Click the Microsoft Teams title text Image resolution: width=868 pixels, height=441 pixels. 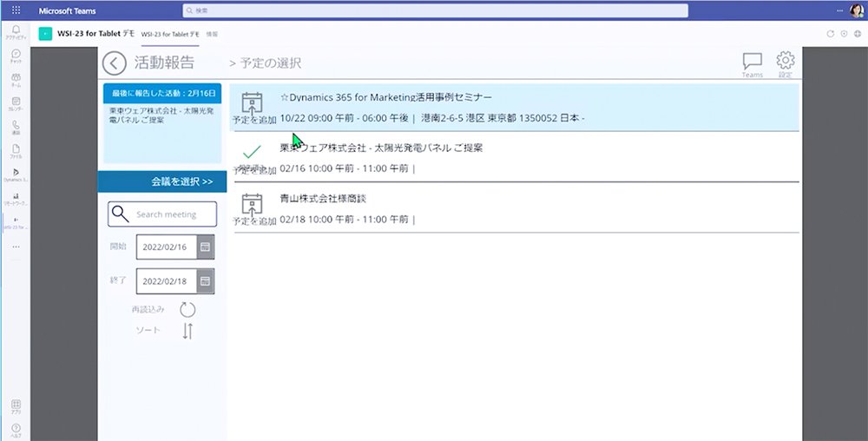pyautogui.click(x=67, y=10)
